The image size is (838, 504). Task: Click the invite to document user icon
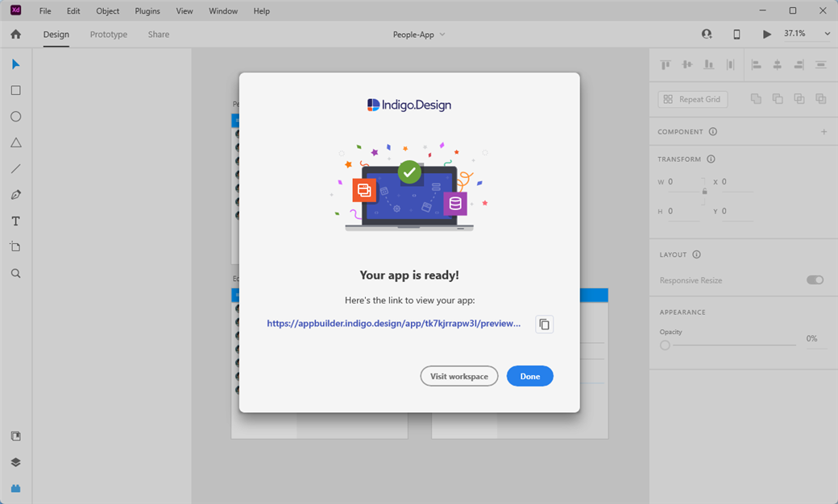(x=707, y=34)
